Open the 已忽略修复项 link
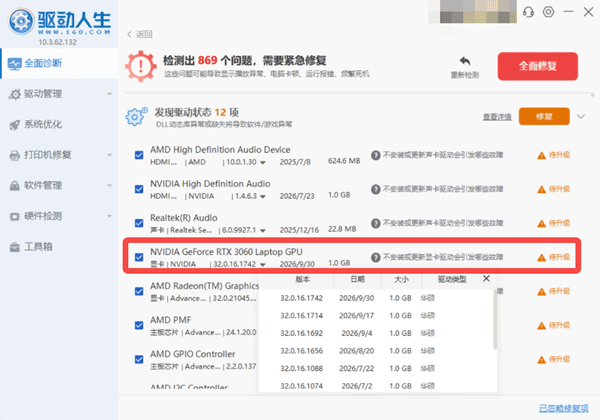This screenshot has width=600, height=420. [x=564, y=408]
